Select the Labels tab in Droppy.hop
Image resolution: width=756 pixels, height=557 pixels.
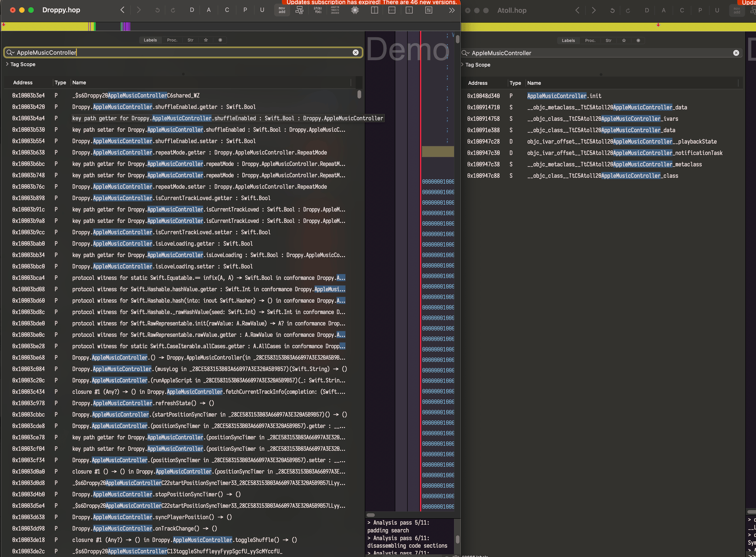coord(150,40)
